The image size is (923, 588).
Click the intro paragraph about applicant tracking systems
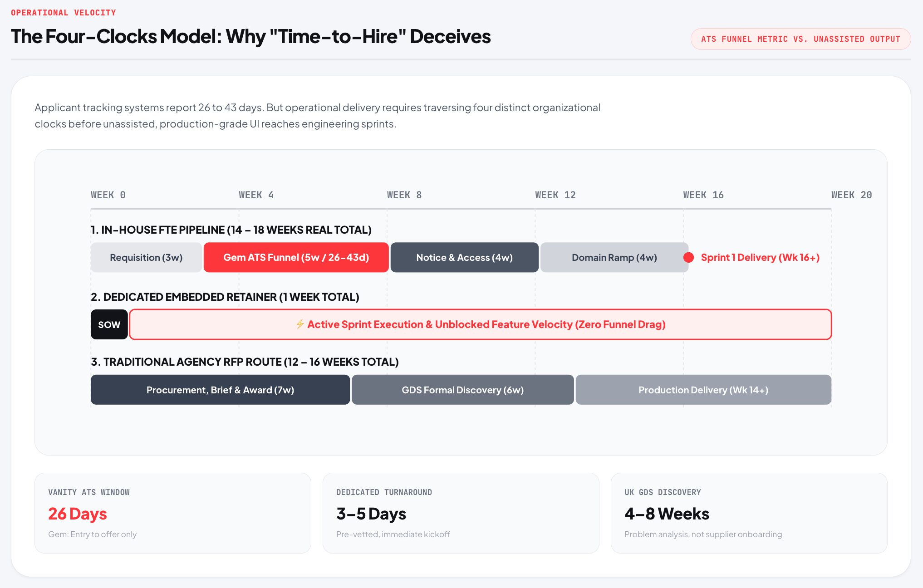(x=317, y=116)
